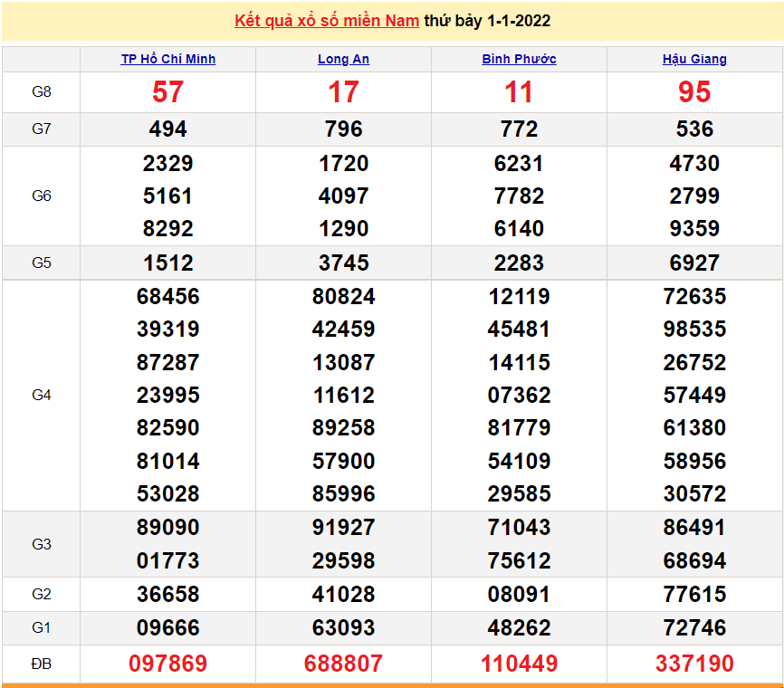784x688 pixels.
Task: Click the G5 number 1512
Action: (x=168, y=263)
